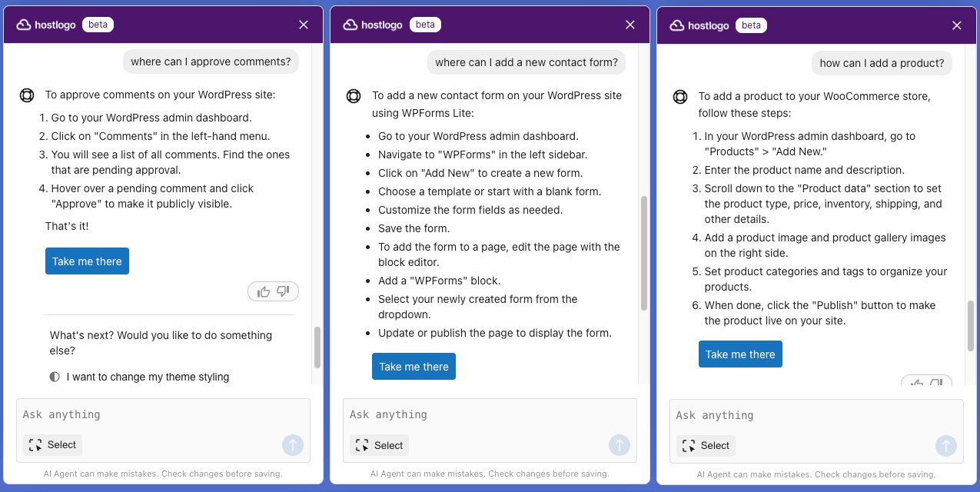This screenshot has width=980, height=492.
Task: Dismiss the approve comments chat panel
Action: pyautogui.click(x=304, y=25)
